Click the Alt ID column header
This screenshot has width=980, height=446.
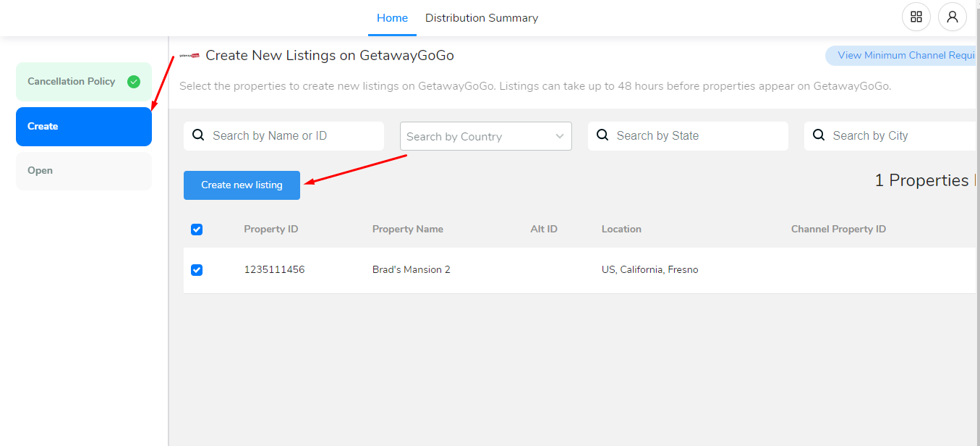click(544, 230)
